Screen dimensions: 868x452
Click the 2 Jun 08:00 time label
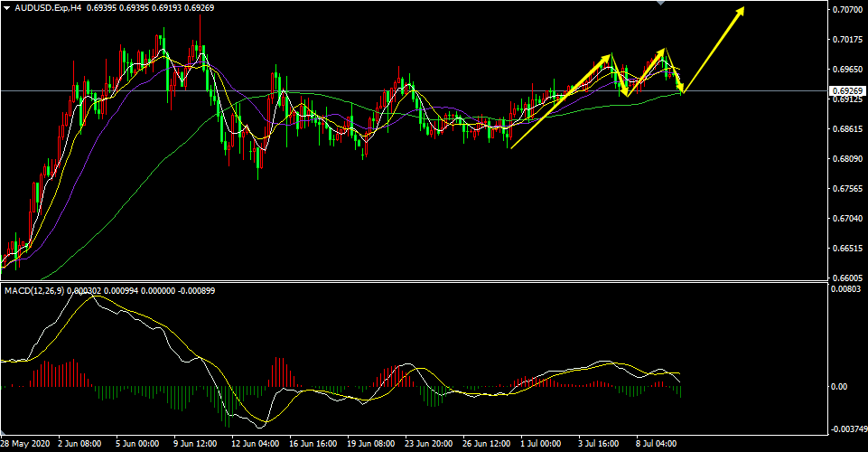tap(80, 444)
